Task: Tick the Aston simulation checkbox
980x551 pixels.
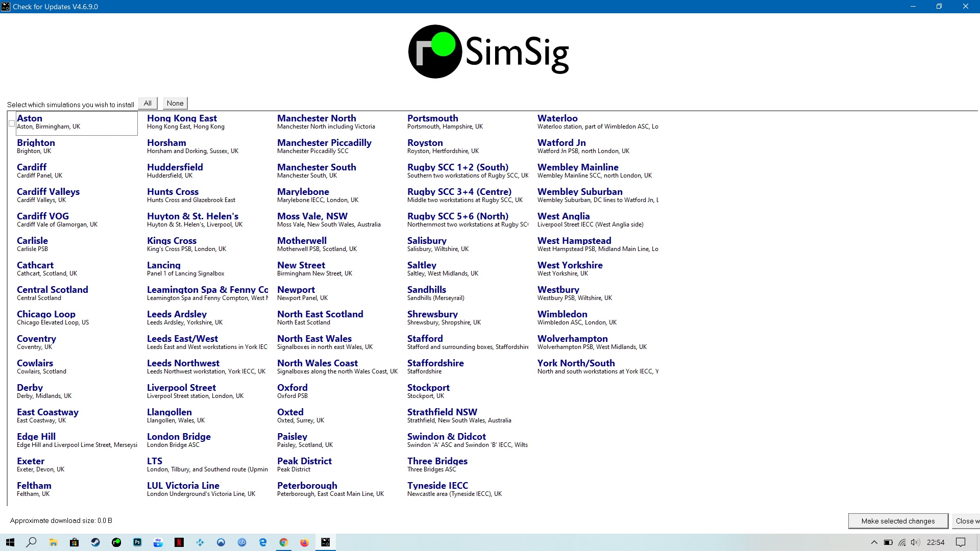Action: 12,123
